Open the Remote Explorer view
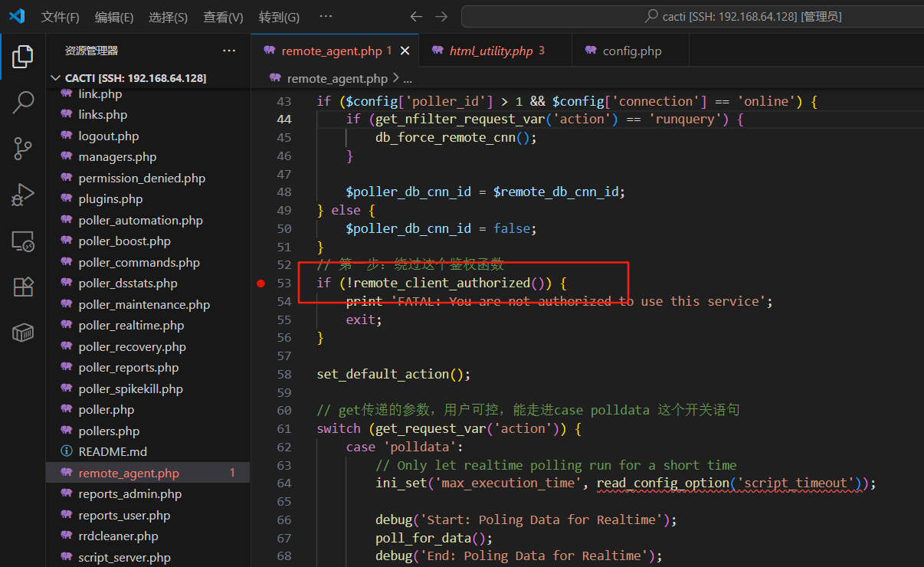Image resolution: width=924 pixels, height=567 pixels. coord(23,241)
